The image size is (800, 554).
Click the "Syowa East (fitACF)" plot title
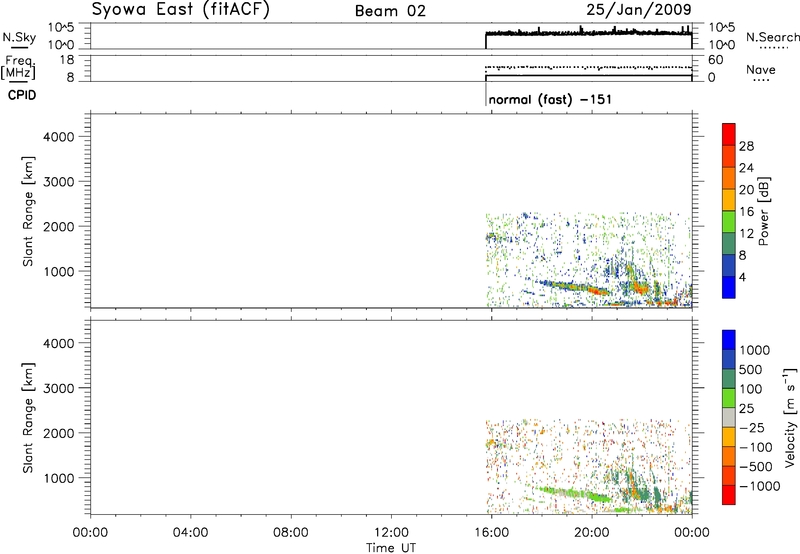coord(180,9)
